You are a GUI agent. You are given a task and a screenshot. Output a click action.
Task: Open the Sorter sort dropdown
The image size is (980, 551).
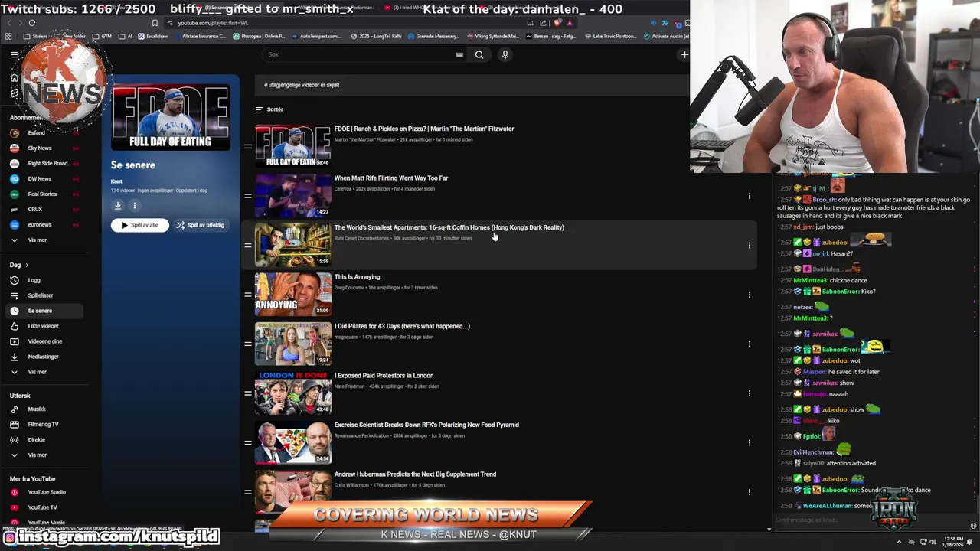269,109
